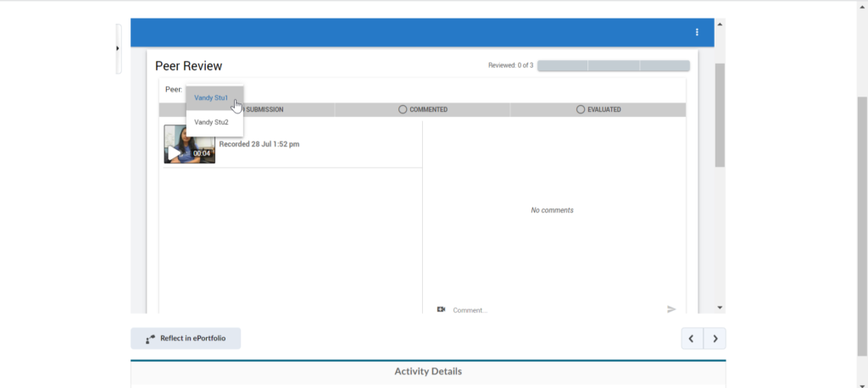The width and height of the screenshot is (868, 388).
Task: Click the ePortfolio icon on the Reflect button
Action: point(150,339)
